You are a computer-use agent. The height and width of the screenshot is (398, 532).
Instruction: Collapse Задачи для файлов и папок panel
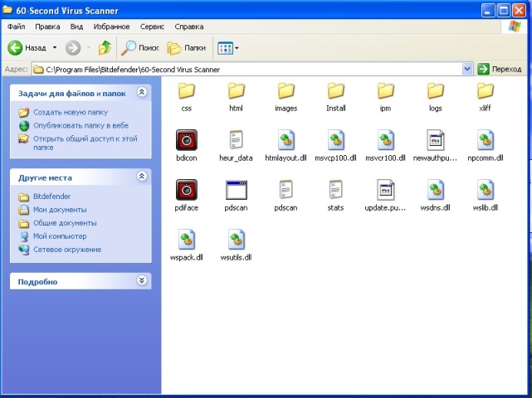click(x=141, y=92)
